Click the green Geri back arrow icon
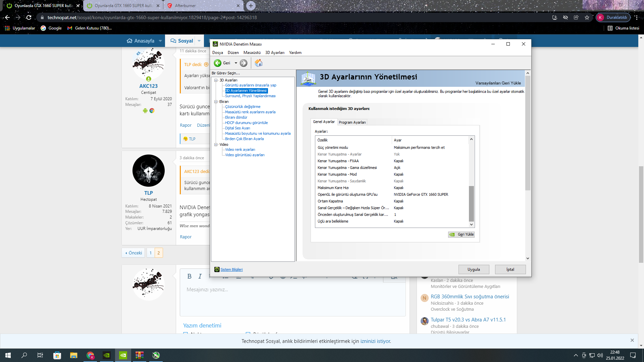Viewport: 644px width, 362px height. coord(218,63)
